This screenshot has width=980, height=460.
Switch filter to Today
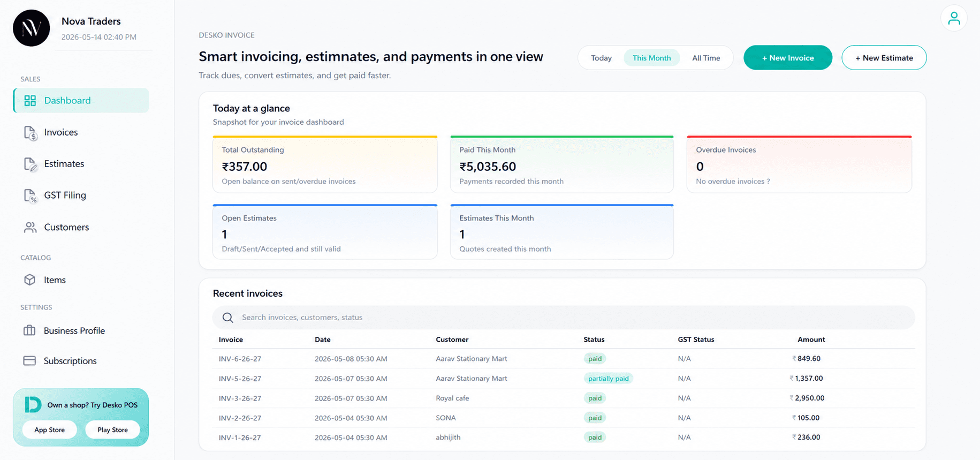point(601,58)
